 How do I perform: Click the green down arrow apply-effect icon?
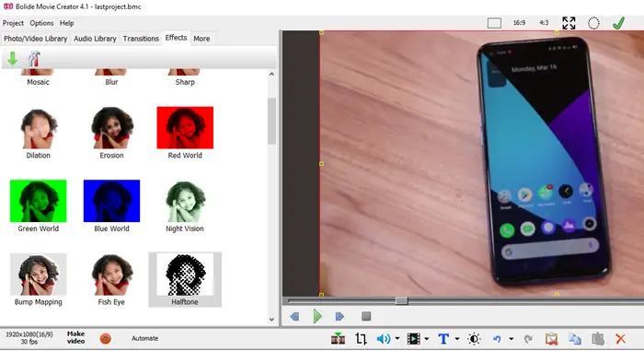click(12, 59)
